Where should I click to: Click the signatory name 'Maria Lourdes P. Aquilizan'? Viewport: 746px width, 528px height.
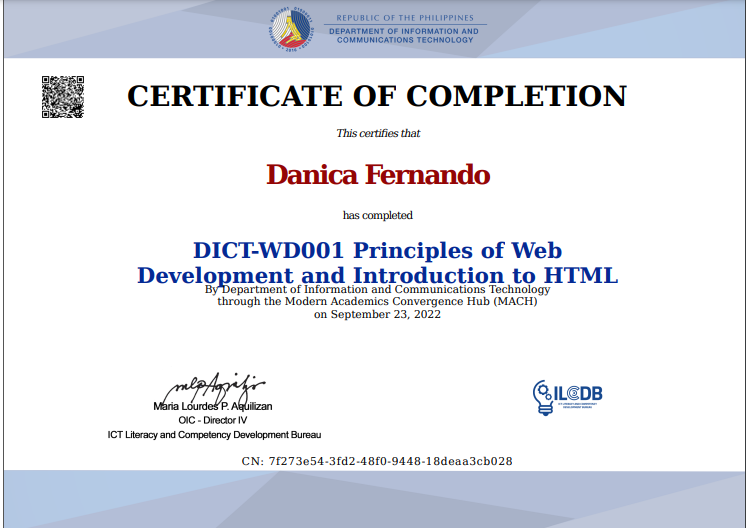tap(213, 406)
